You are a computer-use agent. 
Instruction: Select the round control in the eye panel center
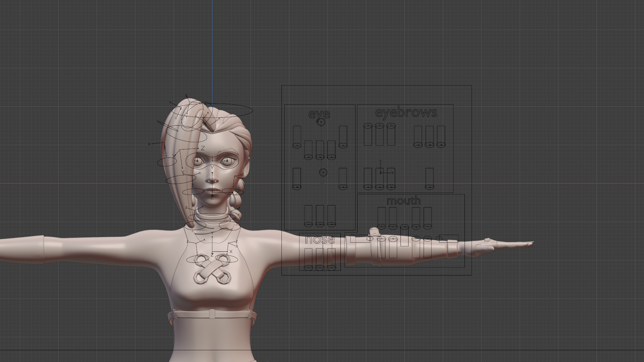(x=323, y=172)
